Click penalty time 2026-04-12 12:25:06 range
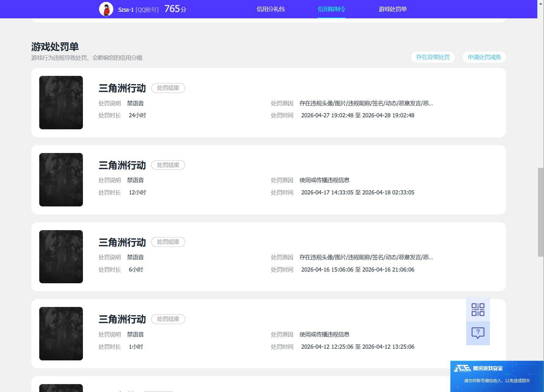Viewport: 544px width, 392px height. pos(358,347)
